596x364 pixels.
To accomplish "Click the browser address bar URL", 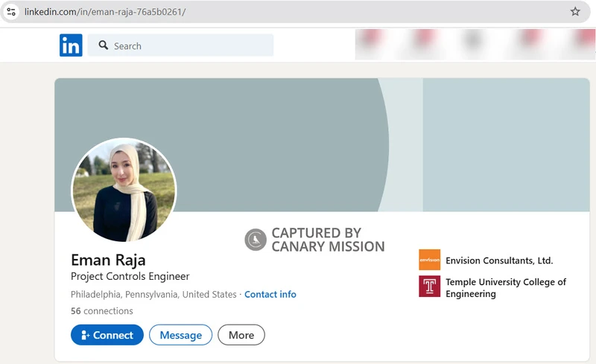I will [105, 12].
